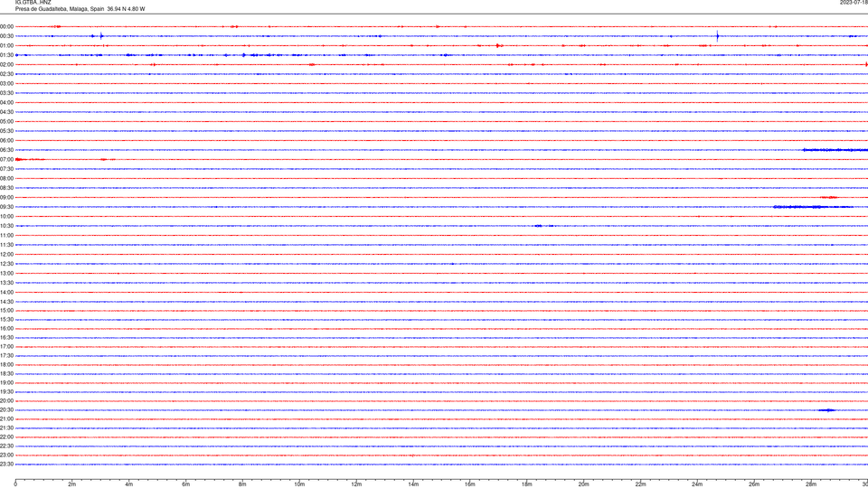Select the 00:00 trace time label
868x488 pixels.
6,26
